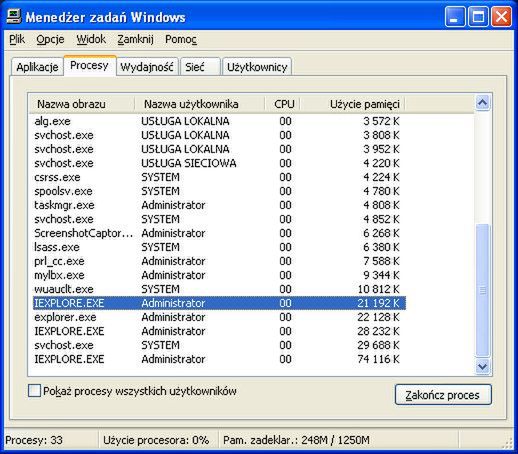This screenshot has width=518, height=454.
Task: Click the scroll up arrow of process list
Action: (483, 102)
